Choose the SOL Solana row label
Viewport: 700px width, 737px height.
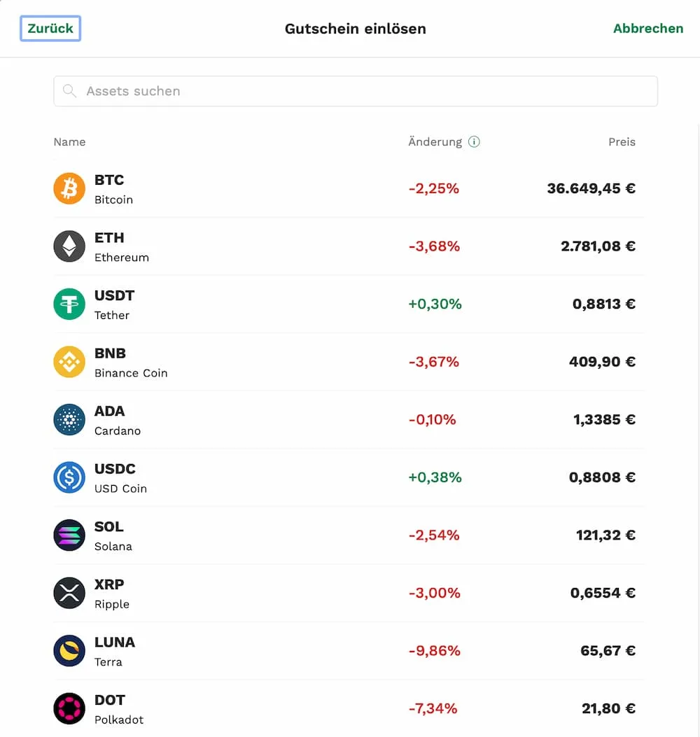click(x=113, y=536)
